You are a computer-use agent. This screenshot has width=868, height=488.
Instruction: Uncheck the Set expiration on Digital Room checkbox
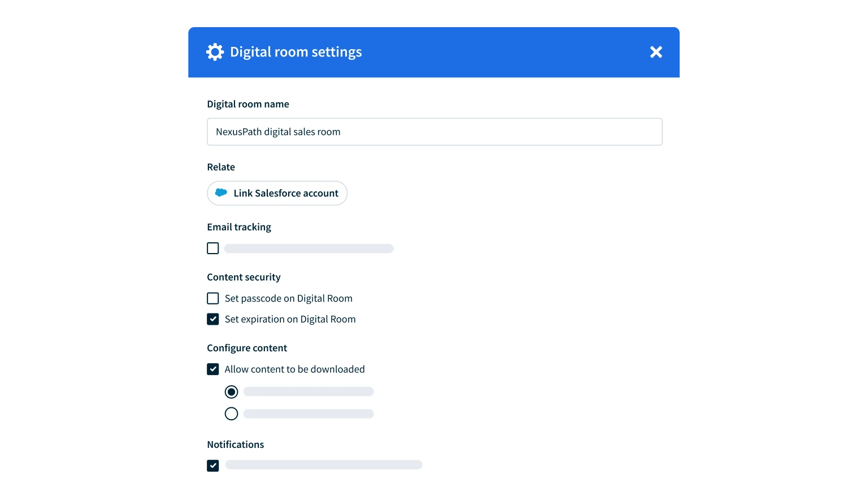click(x=213, y=319)
